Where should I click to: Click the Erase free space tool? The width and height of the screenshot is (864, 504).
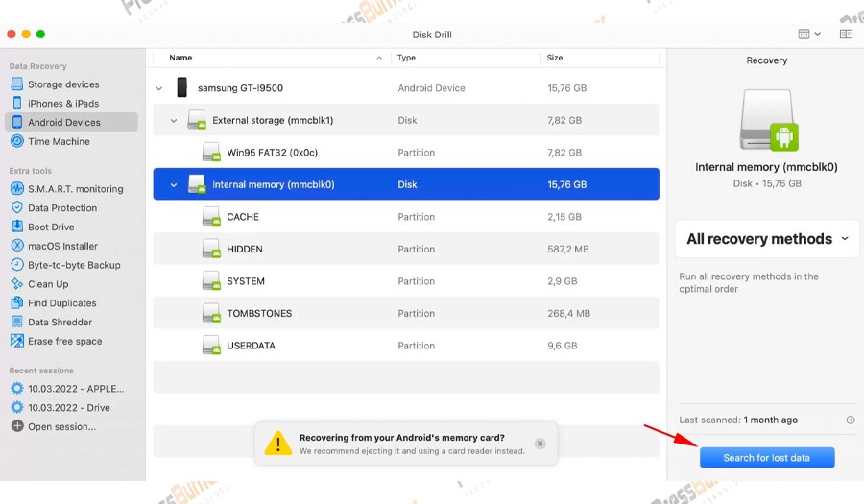[x=64, y=342]
